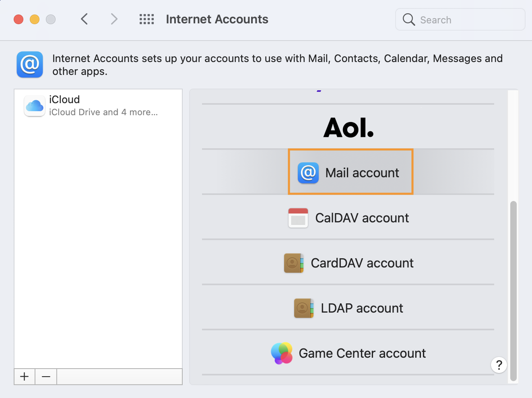Choose the Mail account label
The height and width of the screenshot is (398, 532).
[362, 173]
